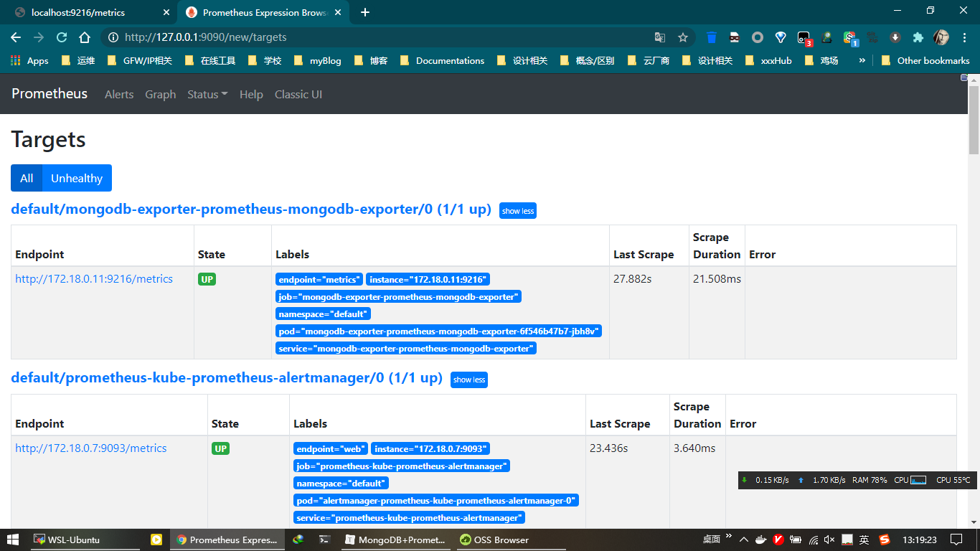
Task: Go back with the browser back arrow
Action: pyautogui.click(x=16, y=37)
